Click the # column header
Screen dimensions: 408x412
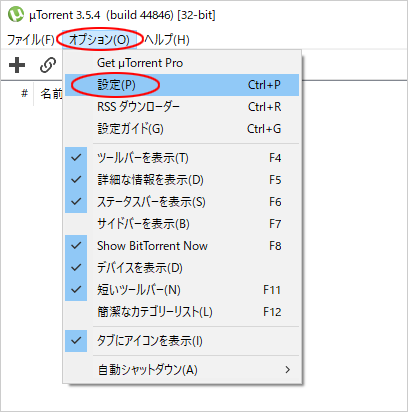click(x=24, y=94)
